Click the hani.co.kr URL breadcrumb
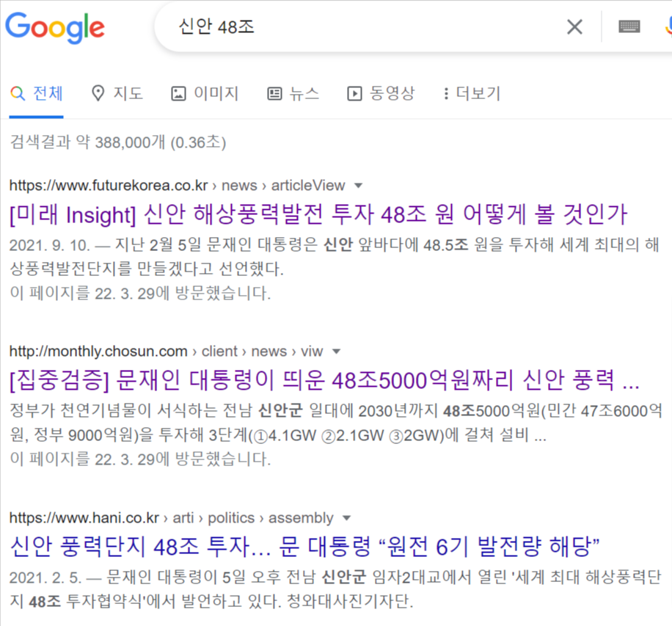 [x=172, y=517]
